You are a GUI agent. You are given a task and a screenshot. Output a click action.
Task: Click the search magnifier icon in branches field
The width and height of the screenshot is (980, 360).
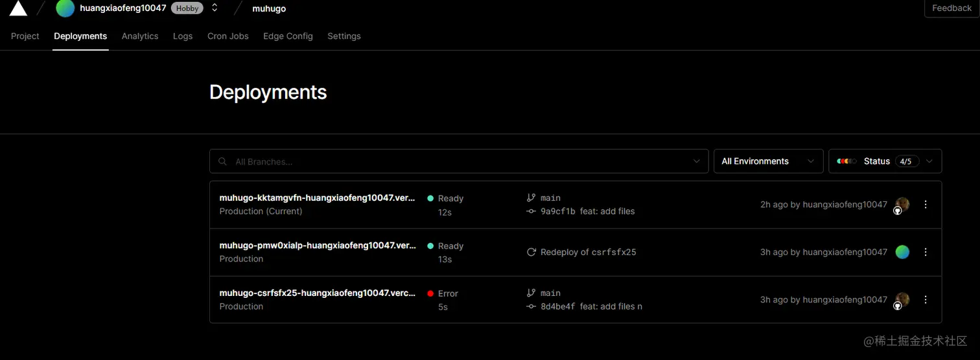(x=223, y=161)
